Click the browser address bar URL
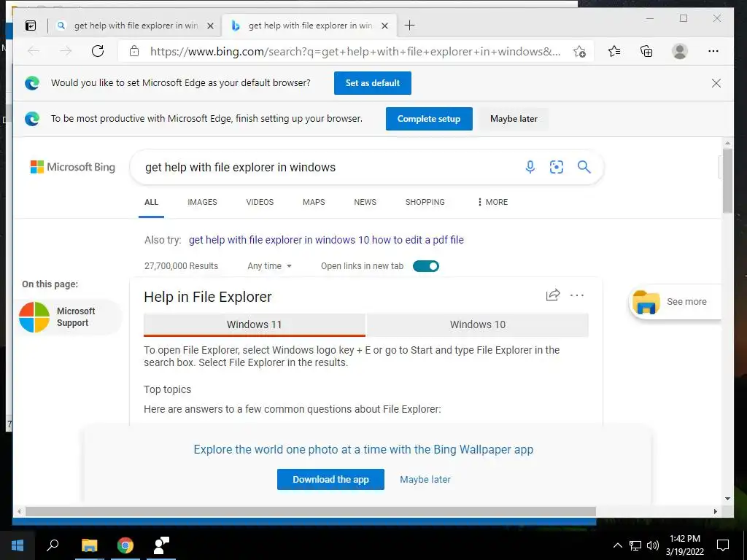Screen dimensions: 747x560 coord(355,52)
